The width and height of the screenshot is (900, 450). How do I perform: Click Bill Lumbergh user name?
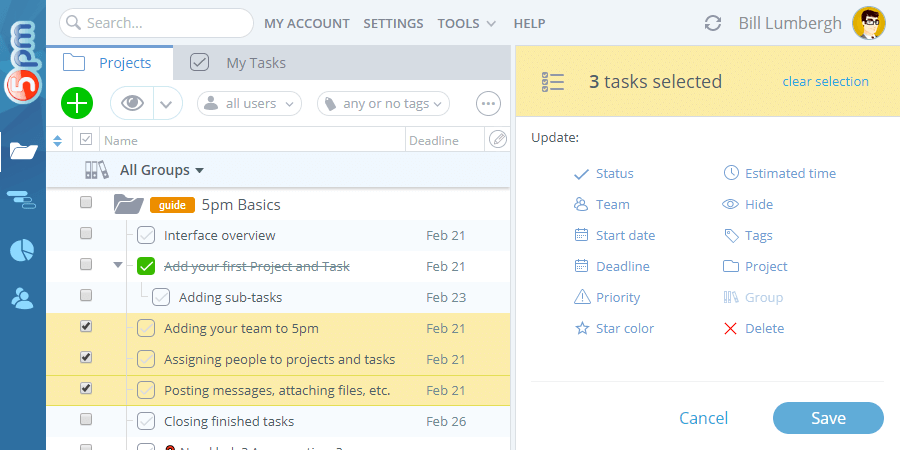[x=790, y=24]
